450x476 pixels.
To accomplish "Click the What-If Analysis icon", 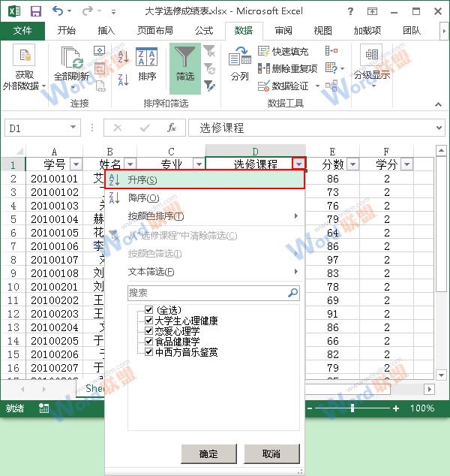I will coord(331,68).
